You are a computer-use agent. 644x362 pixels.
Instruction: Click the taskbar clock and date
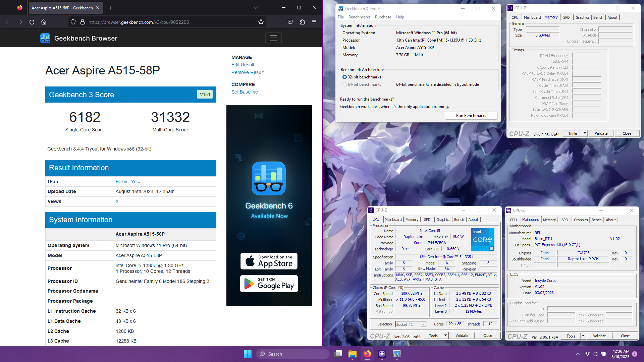pyautogui.click(x=620, y=354)
